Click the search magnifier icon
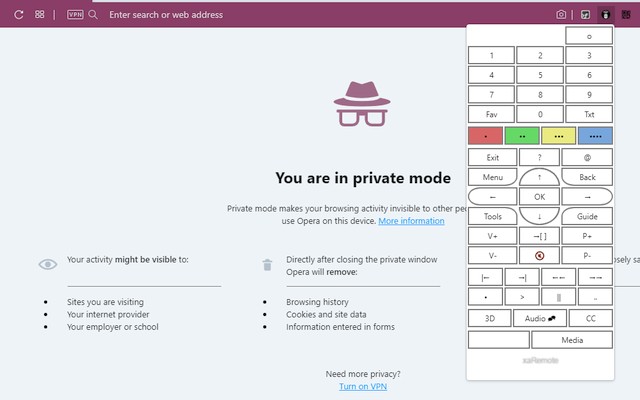 point(93,15)
